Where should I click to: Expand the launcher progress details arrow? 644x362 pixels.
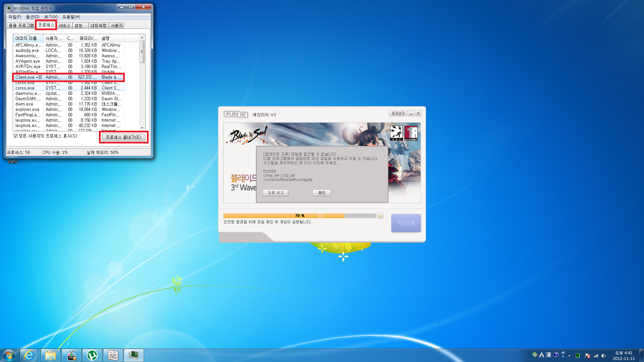tap(380, 216)
